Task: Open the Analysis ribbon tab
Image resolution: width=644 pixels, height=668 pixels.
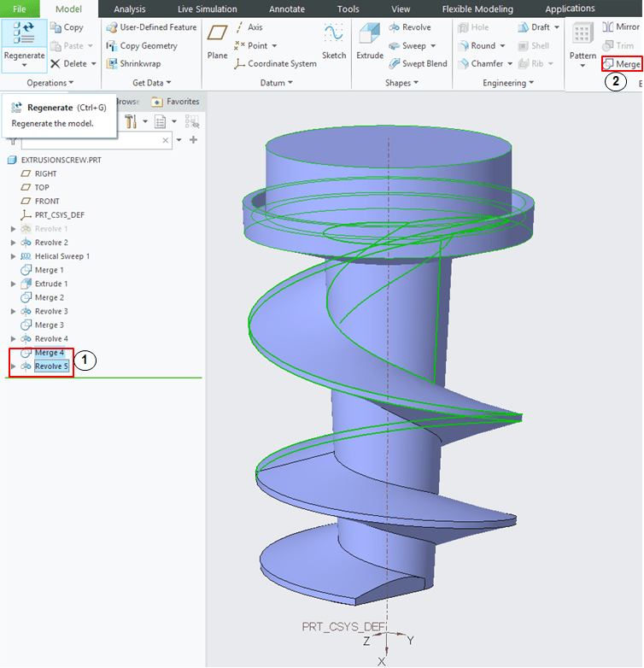Action: coord(130,9)
